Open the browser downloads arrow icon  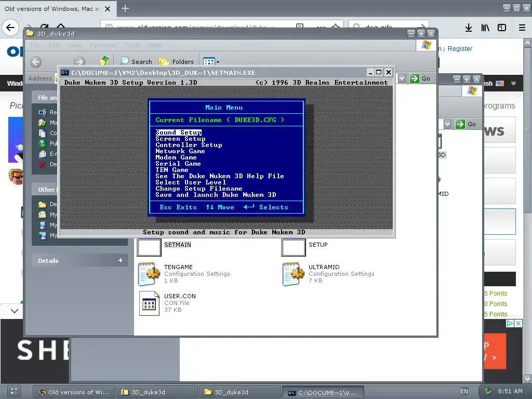click(468, 28)
